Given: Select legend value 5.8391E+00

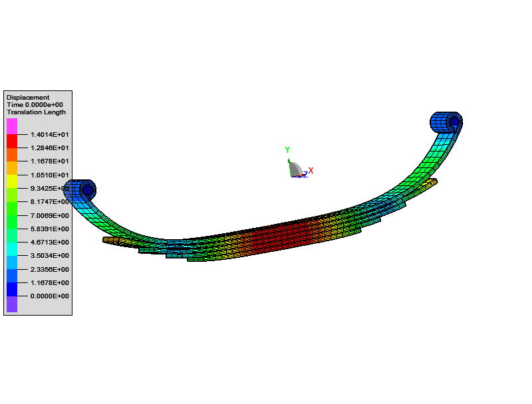Looking at the screenshot, I should pos(49,229).
